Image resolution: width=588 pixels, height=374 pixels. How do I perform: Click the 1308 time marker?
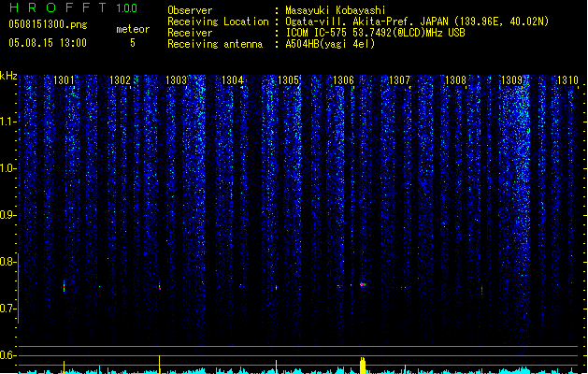pyautogui.click(x=455, y=80)
